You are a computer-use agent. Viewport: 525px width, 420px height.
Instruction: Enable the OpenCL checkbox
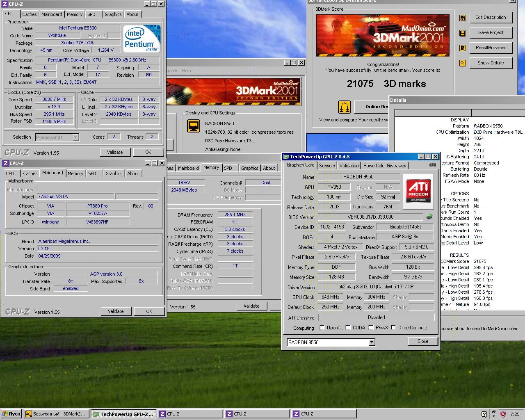pyautogui.click(x=322, y=328)
